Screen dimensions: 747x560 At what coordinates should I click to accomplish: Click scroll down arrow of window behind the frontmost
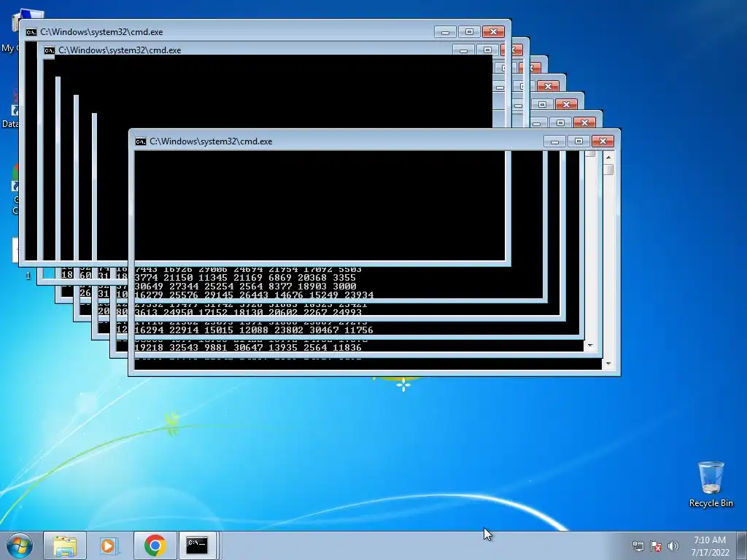590,346
